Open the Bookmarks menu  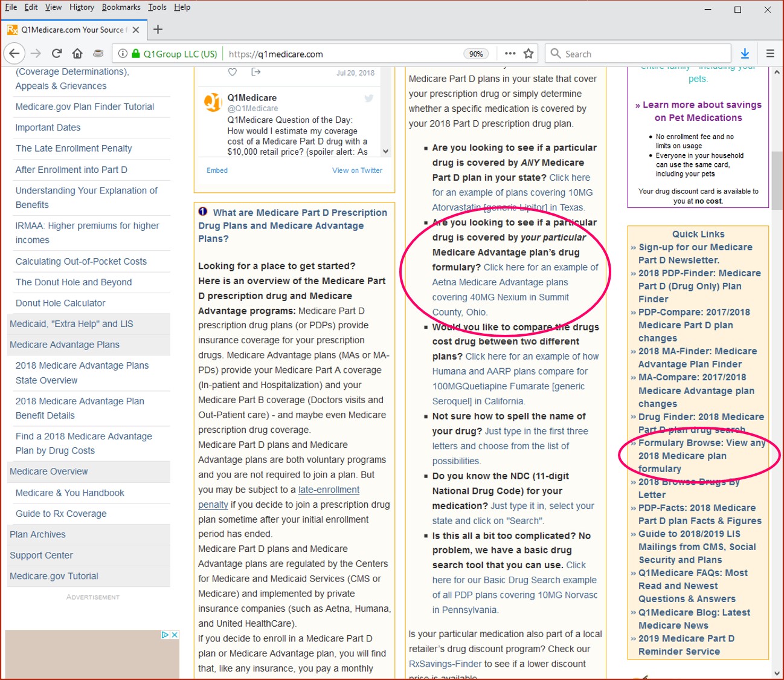121,7
